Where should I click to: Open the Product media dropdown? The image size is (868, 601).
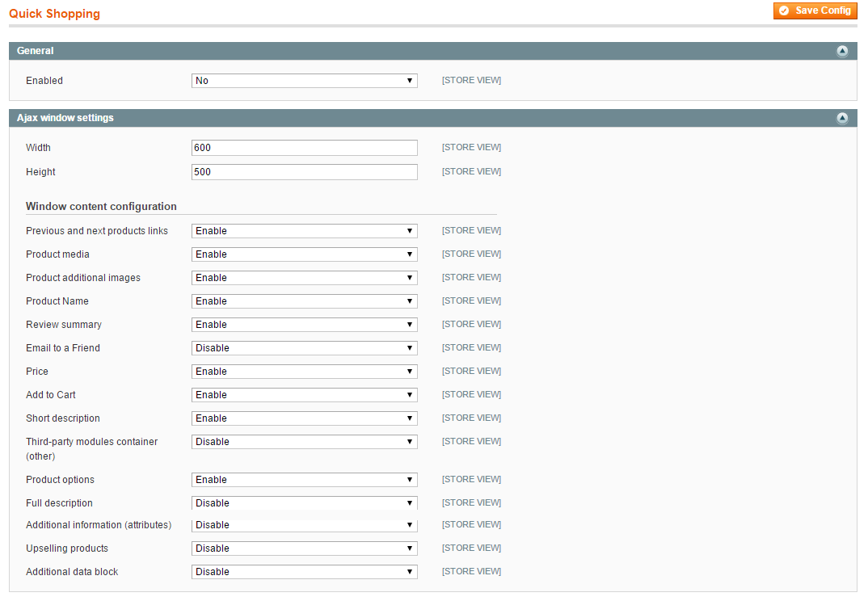point(305,254)
